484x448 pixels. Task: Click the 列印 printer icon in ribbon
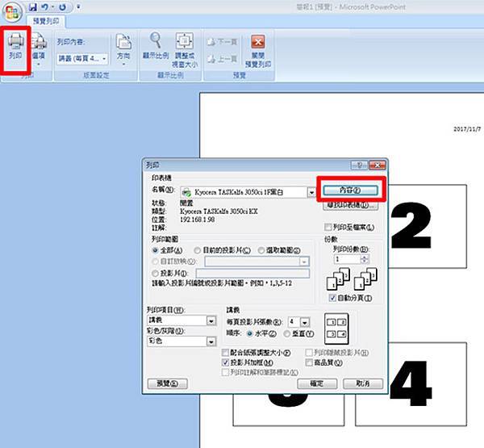point(15,48)
